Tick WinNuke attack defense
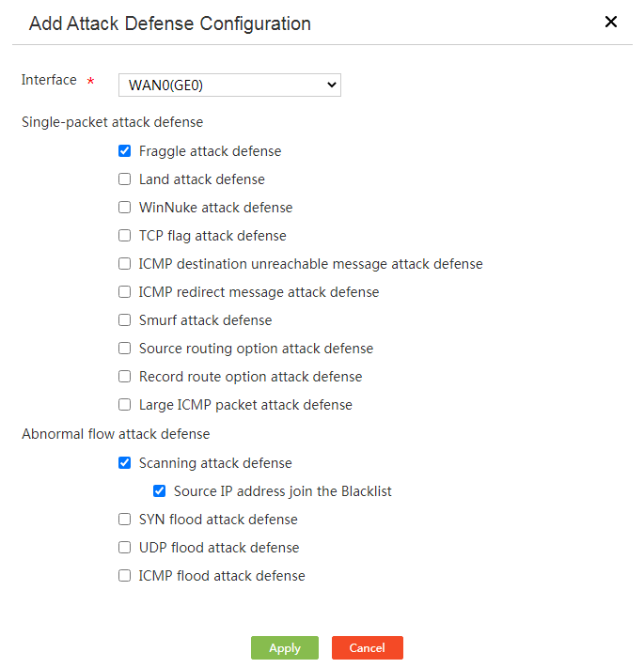644x668 pixels. (x=124, y=208)
